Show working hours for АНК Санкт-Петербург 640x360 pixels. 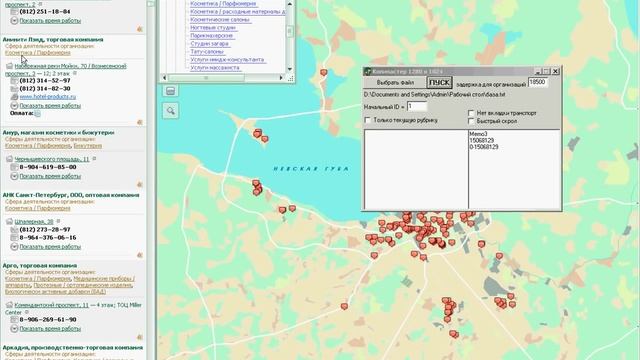click(50, 247)
